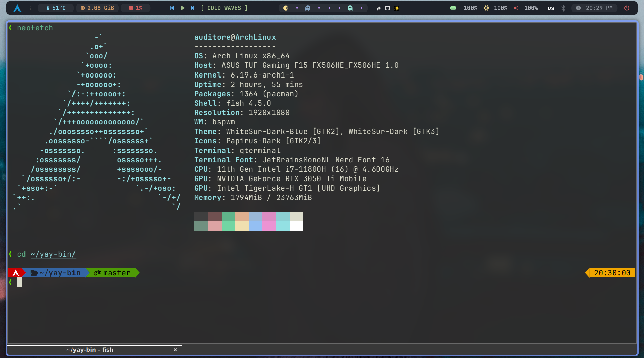Viewport: 644px width, 358px height.
Task: Click the 2.08 GiB memory module
Action: tap(97, 8)
